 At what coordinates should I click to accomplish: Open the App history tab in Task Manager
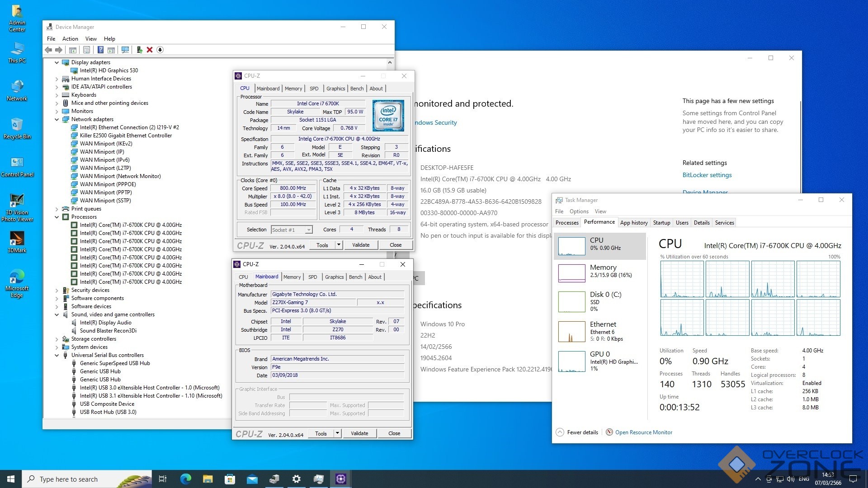tap(633, 223)
